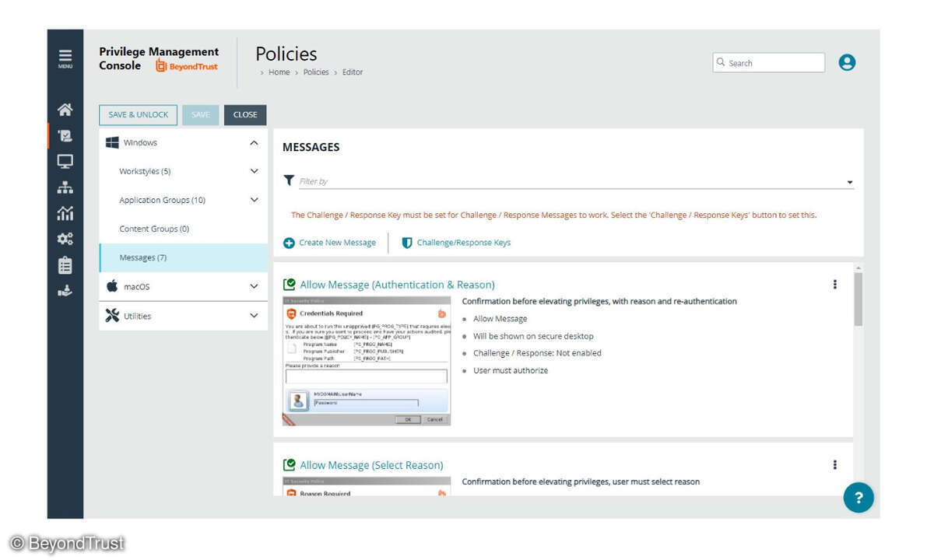Click the MESSAGES heading
The image size is (934, 560).
[311, 147]
